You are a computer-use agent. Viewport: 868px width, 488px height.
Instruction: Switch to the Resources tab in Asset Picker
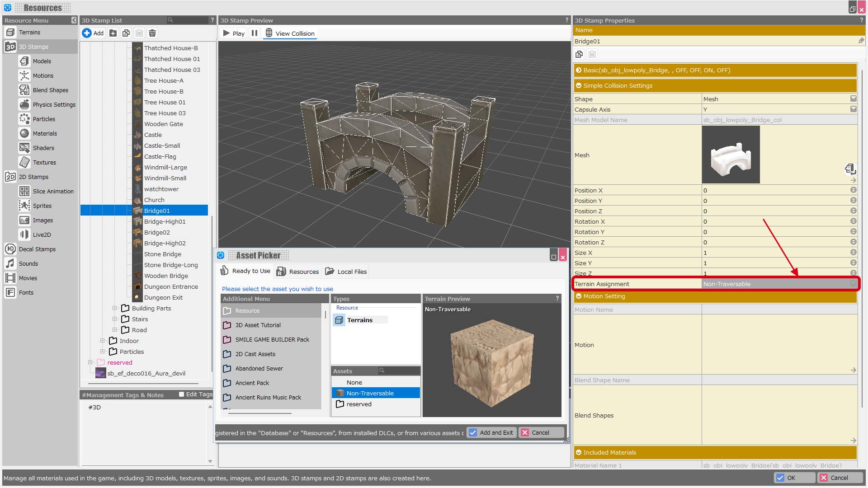(x=297, y=272)
